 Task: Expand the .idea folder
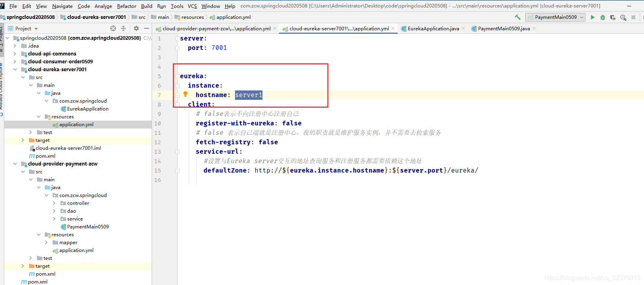pyautogui.click(x=15, y=46)
